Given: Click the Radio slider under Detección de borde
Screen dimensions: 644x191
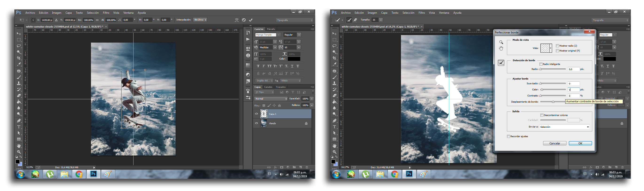Looking at the screenshot, I should [x=553, y=69].
